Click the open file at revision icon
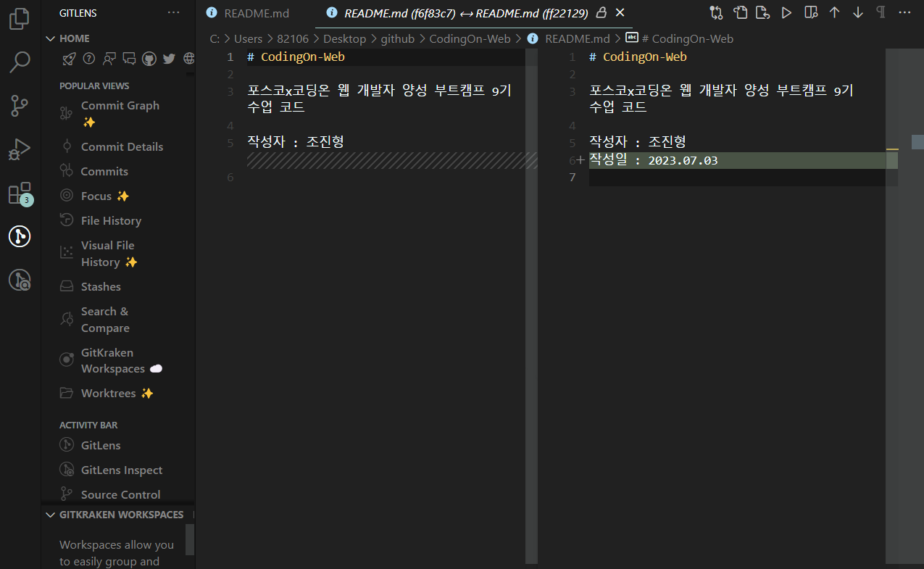The height and width of the screenshot is (569, 924). (762, 12)
